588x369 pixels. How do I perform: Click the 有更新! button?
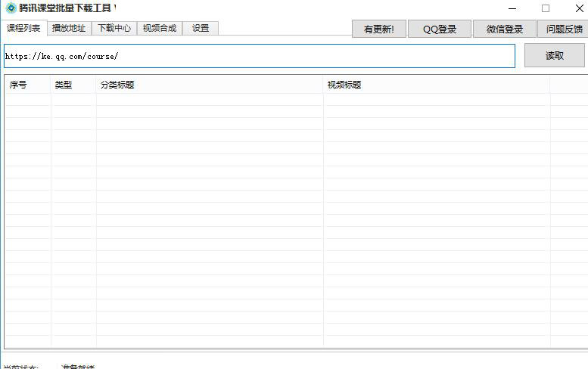[x=378, y=29]
